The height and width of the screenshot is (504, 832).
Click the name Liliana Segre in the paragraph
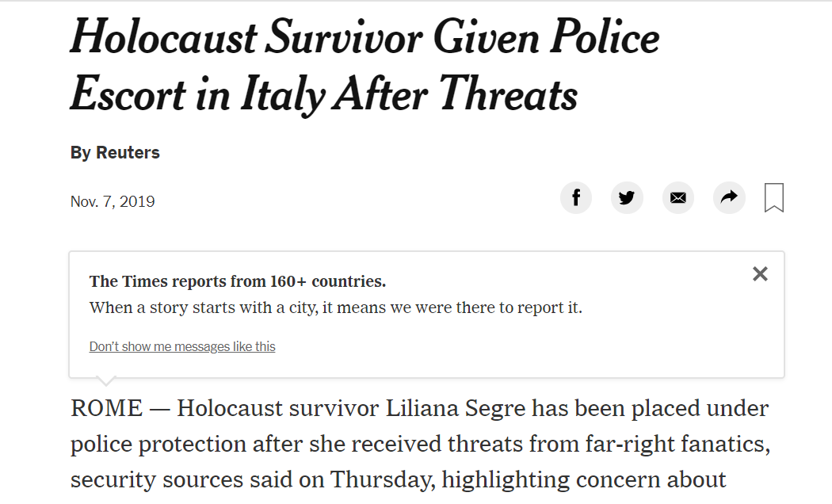pyautogui.click(x=456, y=408)
